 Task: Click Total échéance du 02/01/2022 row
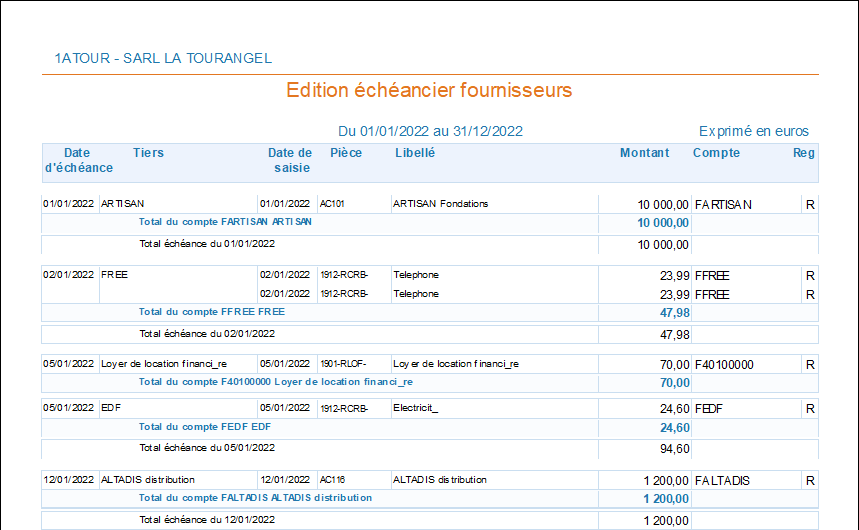tap(207, 334)
